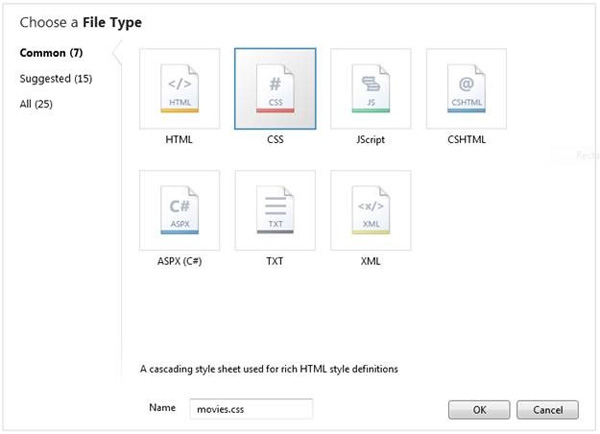Choose the ASPX (C#) file icon
600x434 pixels.
179,210
